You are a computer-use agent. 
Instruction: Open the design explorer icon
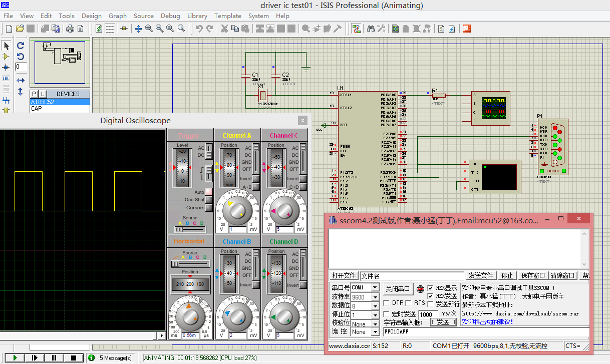pyautogui.click(x=396, y=29)
